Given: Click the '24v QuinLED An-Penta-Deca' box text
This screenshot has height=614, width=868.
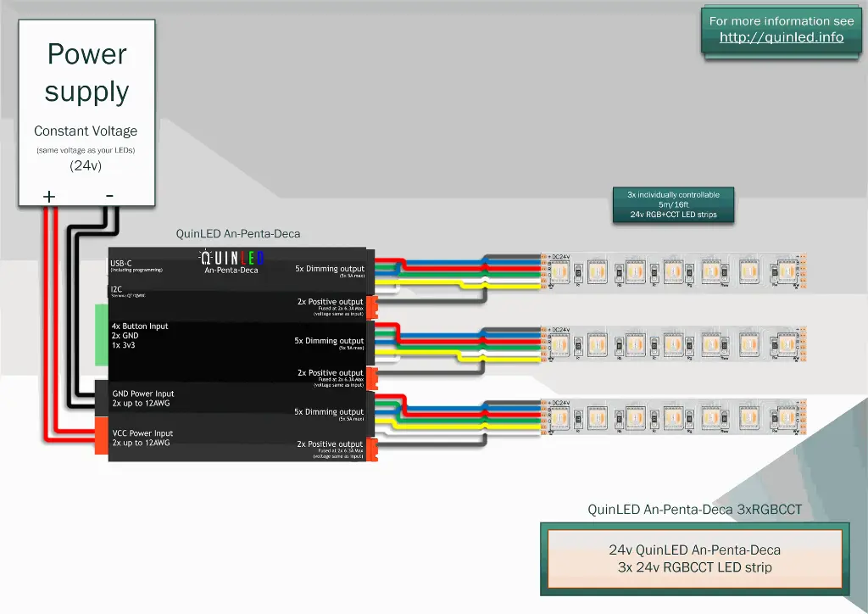Looking at the screenshot, I should point(695,550).
